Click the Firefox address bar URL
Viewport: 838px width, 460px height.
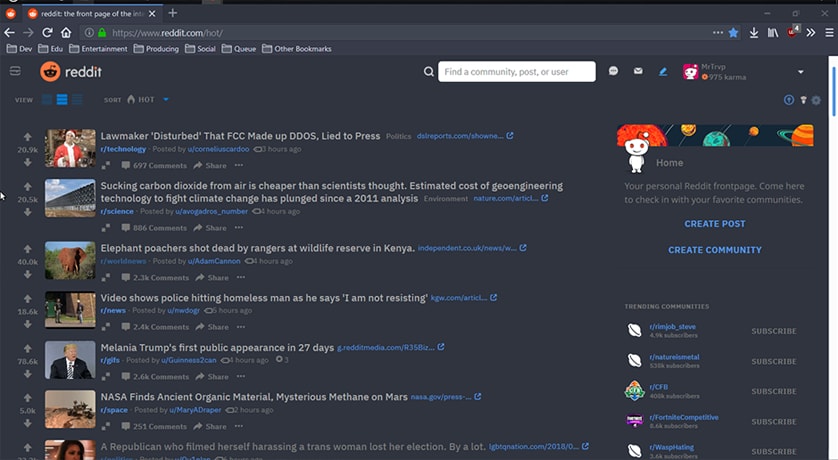(x=167, y=33)
